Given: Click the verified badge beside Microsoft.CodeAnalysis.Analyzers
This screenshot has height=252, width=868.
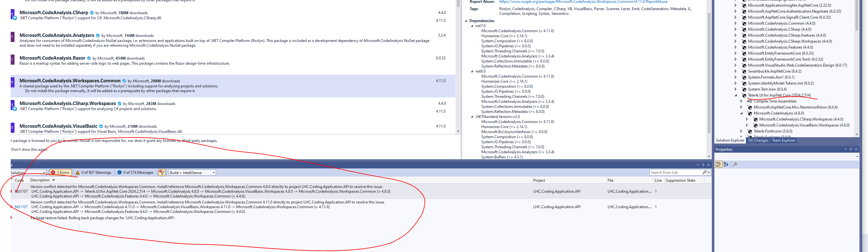Looking at the screenshot, I should (98, 35).
